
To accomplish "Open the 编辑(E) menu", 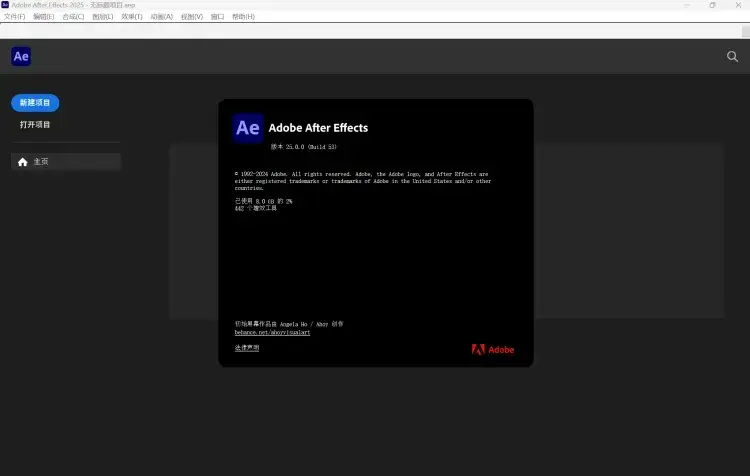I will (44, 17).
